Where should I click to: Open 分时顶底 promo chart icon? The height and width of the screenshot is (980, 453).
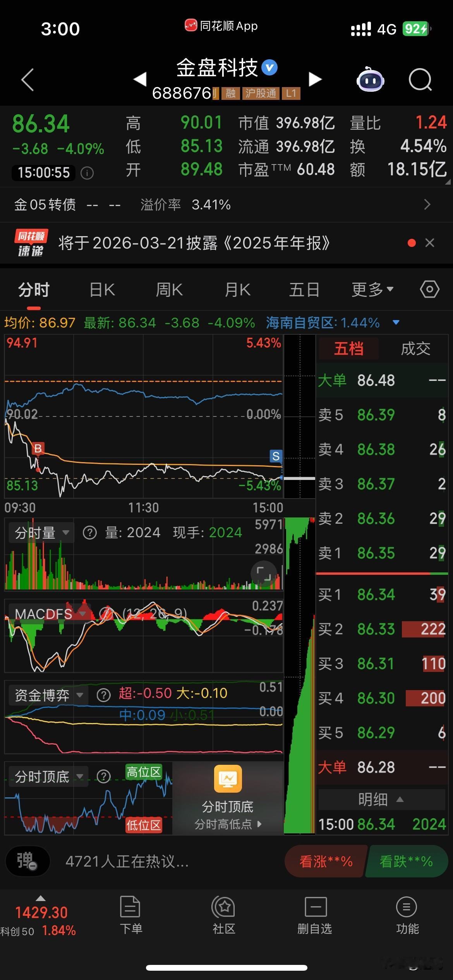coord(228,779)
